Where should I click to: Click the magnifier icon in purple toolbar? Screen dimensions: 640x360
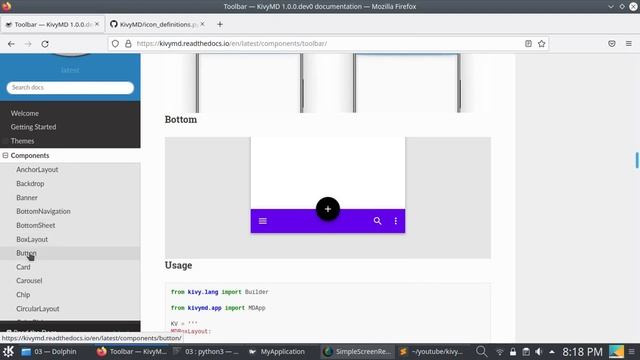(378, 221)
